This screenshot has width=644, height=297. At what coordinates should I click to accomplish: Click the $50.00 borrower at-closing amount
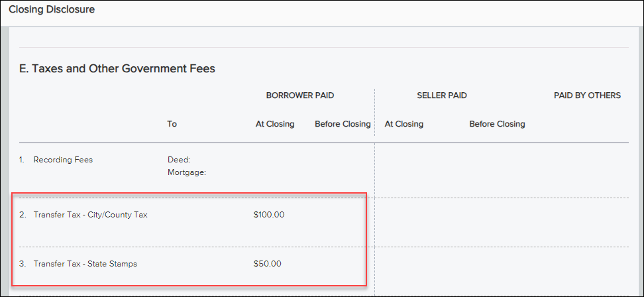(268, 264)
